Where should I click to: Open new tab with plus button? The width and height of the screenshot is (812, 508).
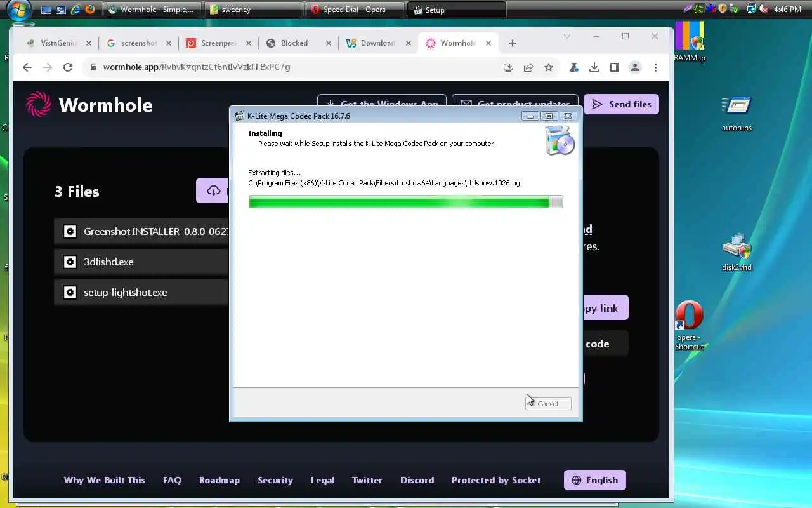click(513, 43)
